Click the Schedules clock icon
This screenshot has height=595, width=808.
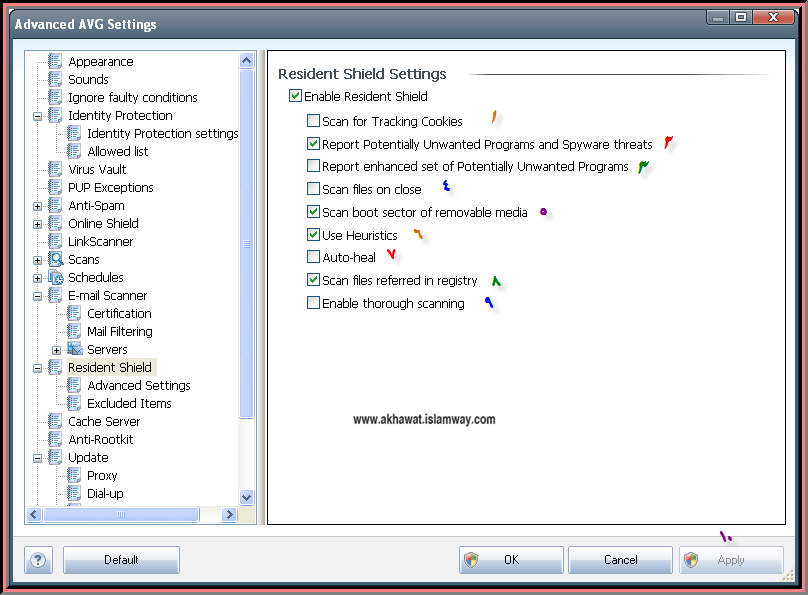(55, 277)
